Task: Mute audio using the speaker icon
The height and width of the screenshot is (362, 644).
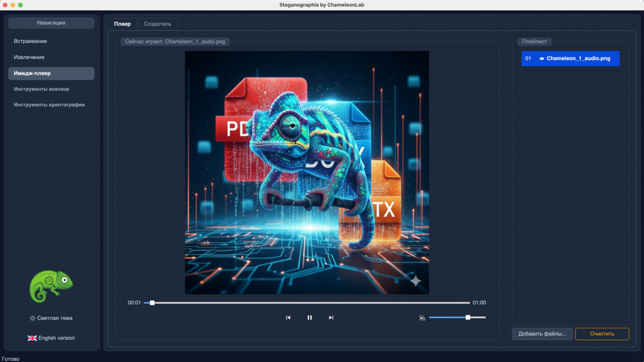Action: 422,317
